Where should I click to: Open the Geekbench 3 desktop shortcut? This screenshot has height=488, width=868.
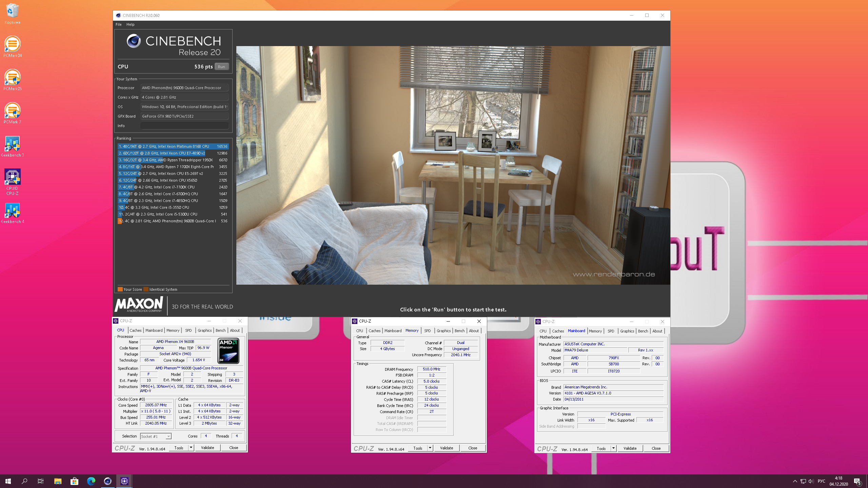click(x=13, y=146)
